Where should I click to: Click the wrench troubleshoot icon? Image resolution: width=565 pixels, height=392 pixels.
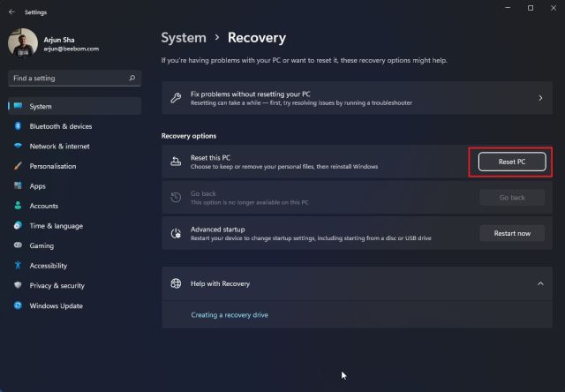(x=176, y=98)
